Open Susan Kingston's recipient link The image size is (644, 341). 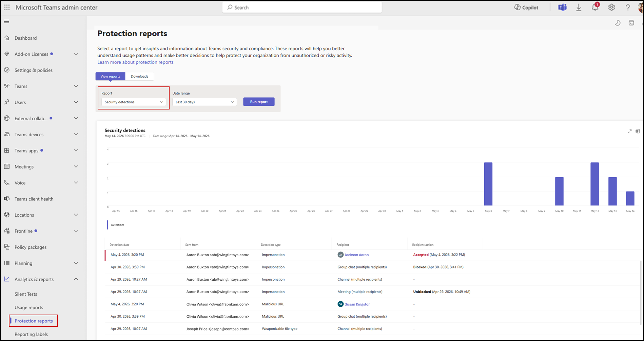point(357,304)
